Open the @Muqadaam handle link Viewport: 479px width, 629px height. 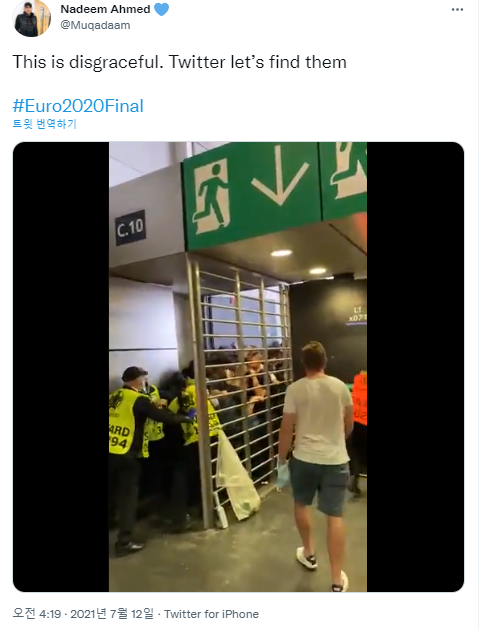pos(95,25)
